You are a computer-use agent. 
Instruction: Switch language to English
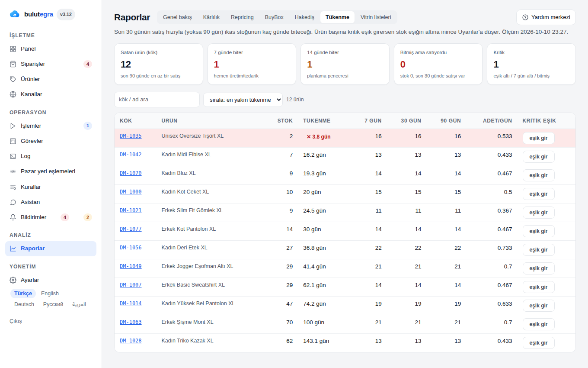(50, 294)
